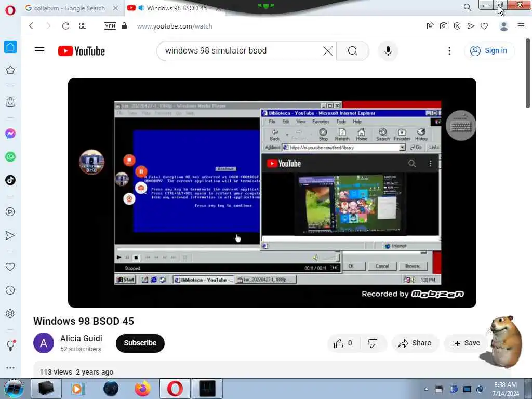Take a snapshot with camera icon
Screen dimensions: 532x399
coord(444,26)
